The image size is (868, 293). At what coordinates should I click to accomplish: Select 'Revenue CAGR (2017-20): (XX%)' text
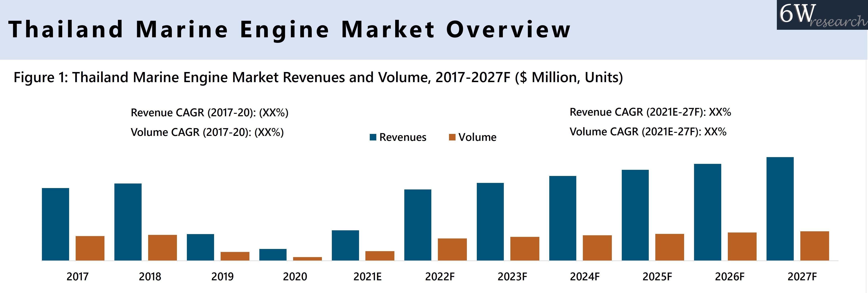(210, 112)
